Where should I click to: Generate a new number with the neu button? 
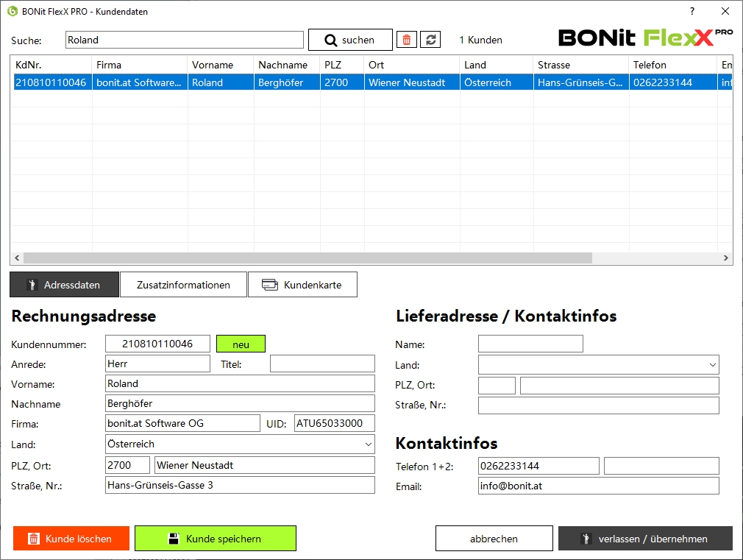pyautogui.click(x=241, y=344)
